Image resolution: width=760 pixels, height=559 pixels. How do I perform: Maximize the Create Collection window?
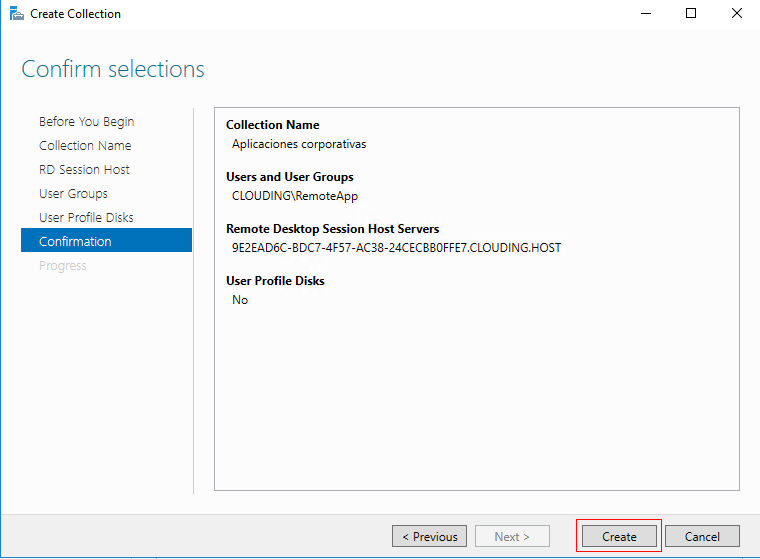pyautogui.click(x=691, y=14)
